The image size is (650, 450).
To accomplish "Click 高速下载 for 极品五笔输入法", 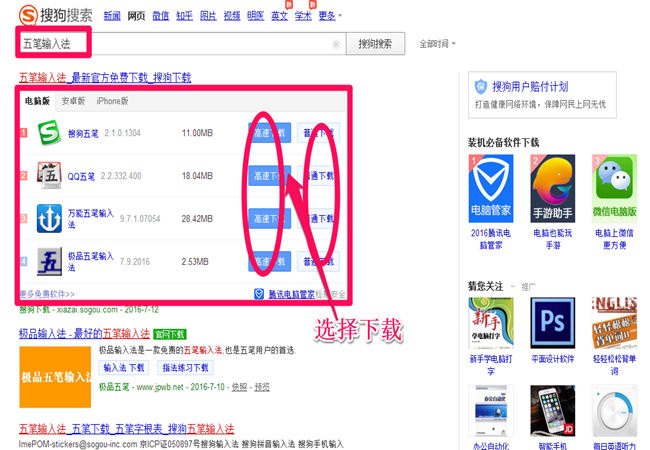I will tap(269, 261).
